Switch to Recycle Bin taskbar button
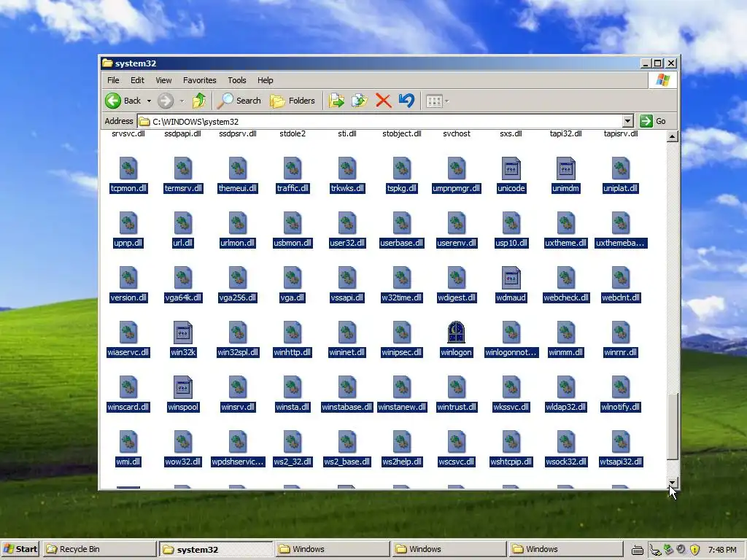The image size is (747, 560). point(99,549)
